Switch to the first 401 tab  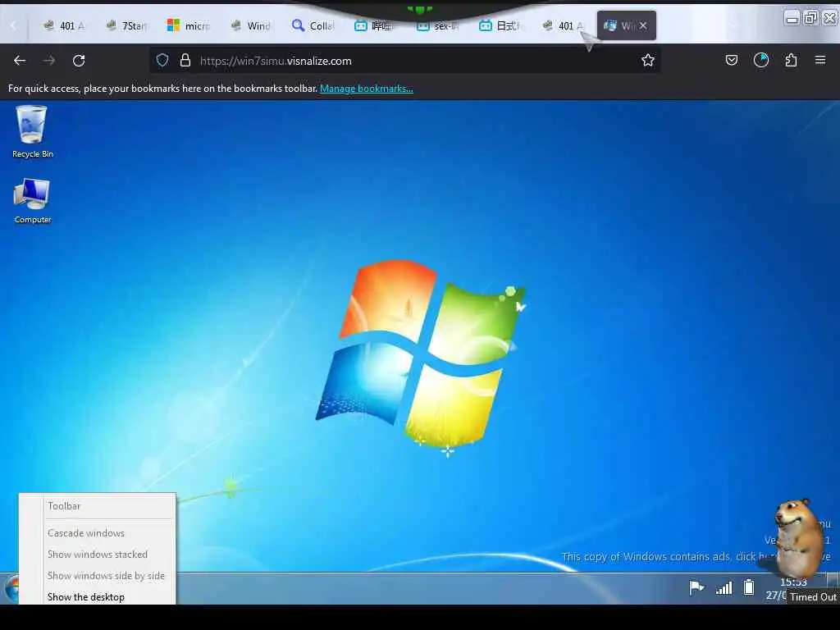64,25
